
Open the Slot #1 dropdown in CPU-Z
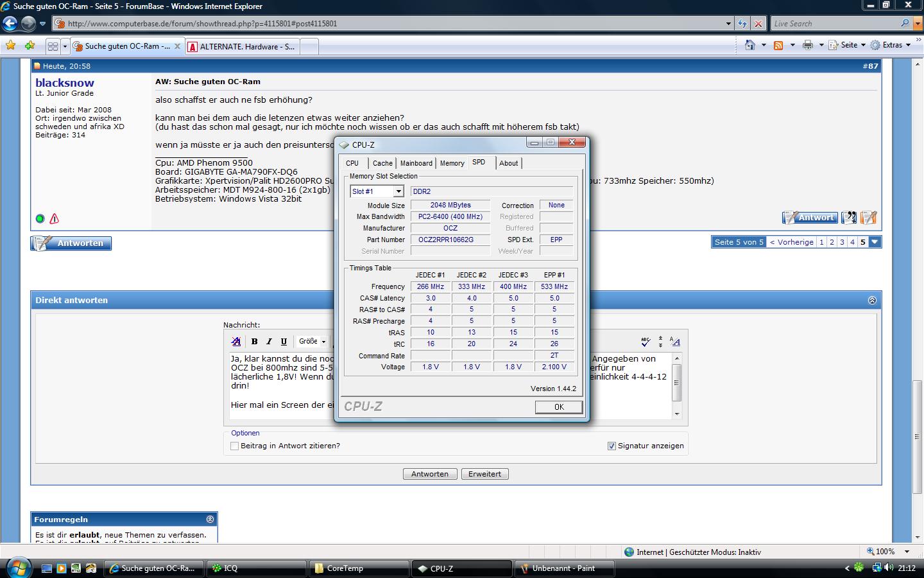pos(398,191)
